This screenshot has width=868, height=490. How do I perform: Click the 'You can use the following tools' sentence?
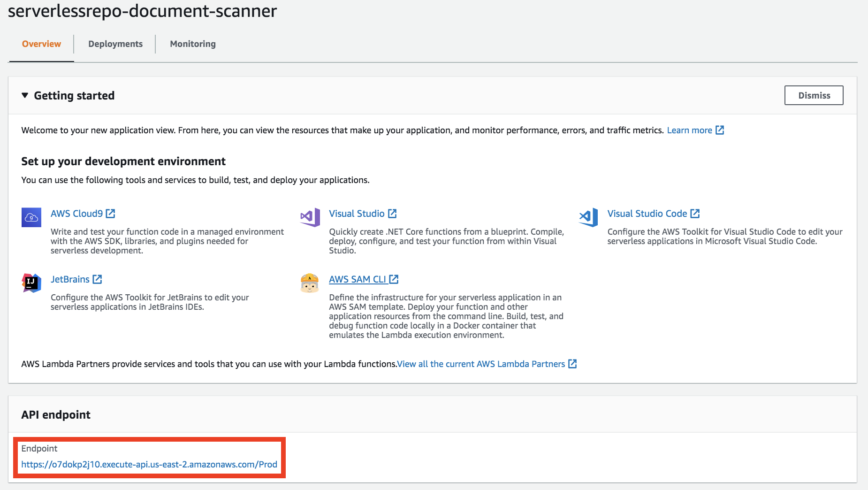coord(195,180)
